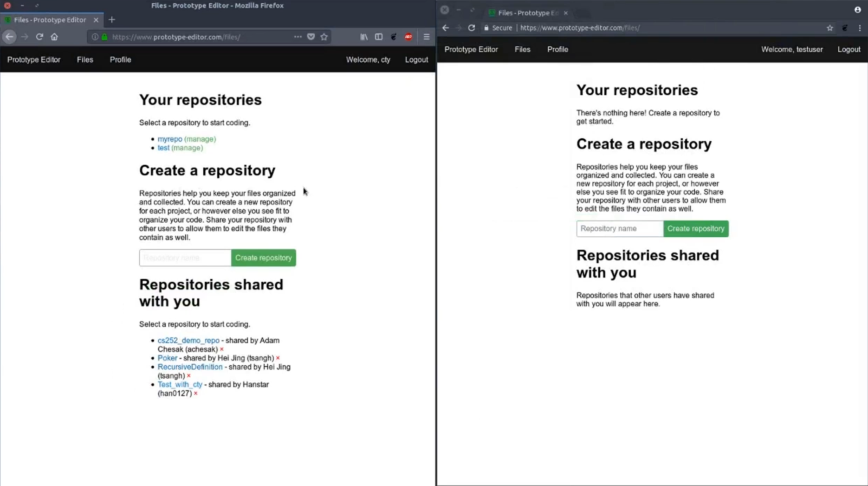Open the Test_with_cty shared repository
This screenshot has height=486, width=868.
[x=180, y=384]
